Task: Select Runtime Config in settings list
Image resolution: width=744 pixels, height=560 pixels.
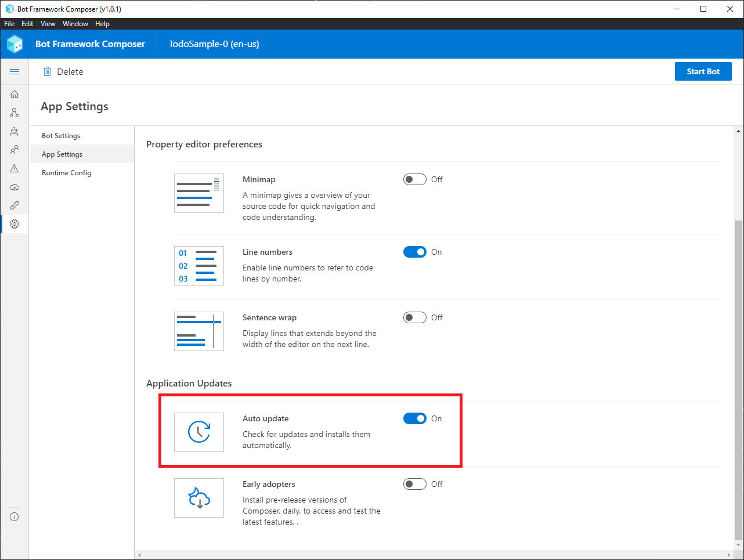Action: pyautogui.click(x=66, y=173)
